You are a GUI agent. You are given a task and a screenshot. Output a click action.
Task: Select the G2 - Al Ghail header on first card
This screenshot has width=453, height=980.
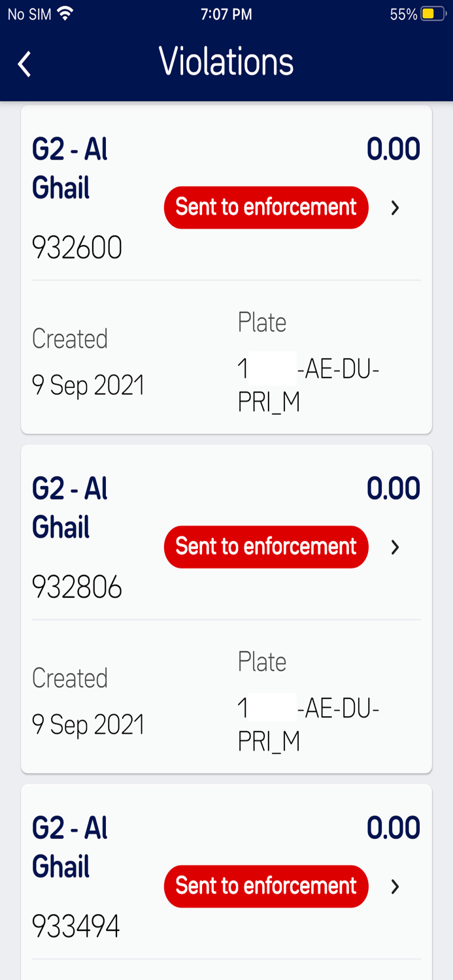click(71, 168)
